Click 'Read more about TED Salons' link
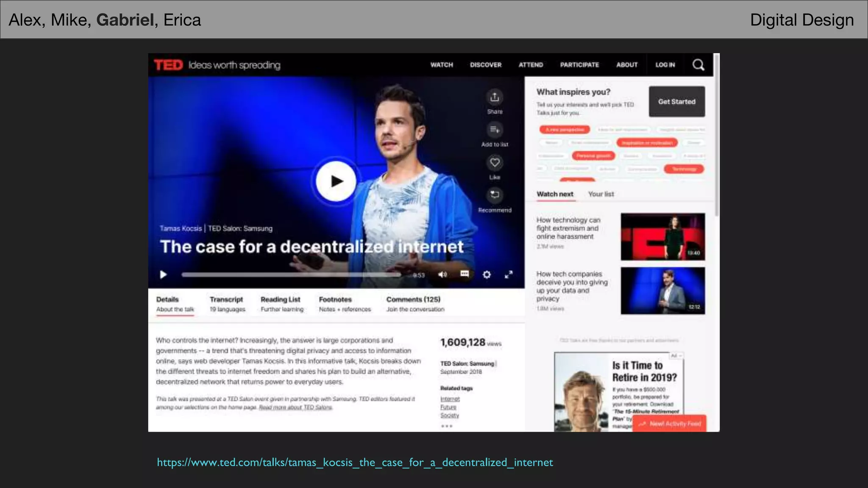Image resolution: width=868 pixels, height=488 pixels. tap(296, 408)
